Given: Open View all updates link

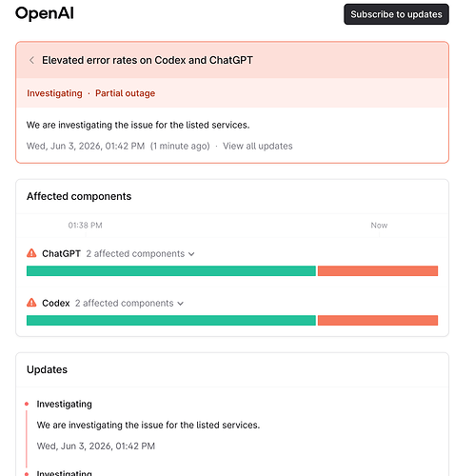Looking at the screenshot, I should [x=258, y=146].
